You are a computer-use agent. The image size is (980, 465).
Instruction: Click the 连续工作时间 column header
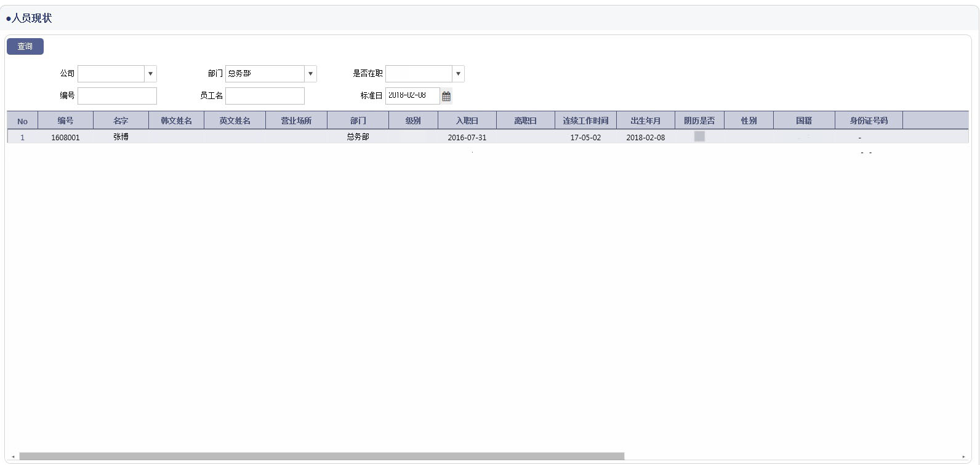[x=585, y=121]
